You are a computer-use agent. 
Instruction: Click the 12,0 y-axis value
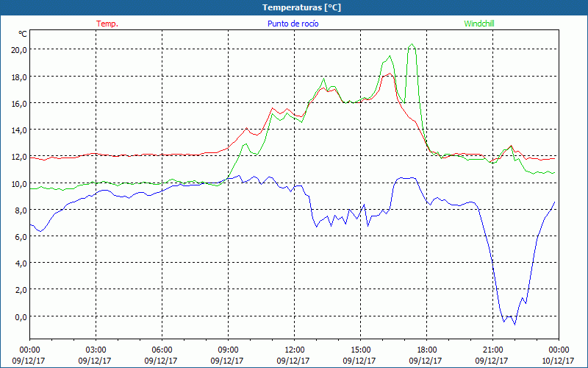coord(19,157)
